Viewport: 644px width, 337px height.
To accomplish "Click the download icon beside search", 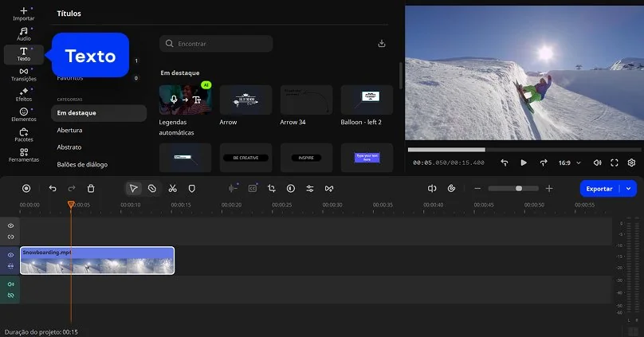I will coord(382,43).
